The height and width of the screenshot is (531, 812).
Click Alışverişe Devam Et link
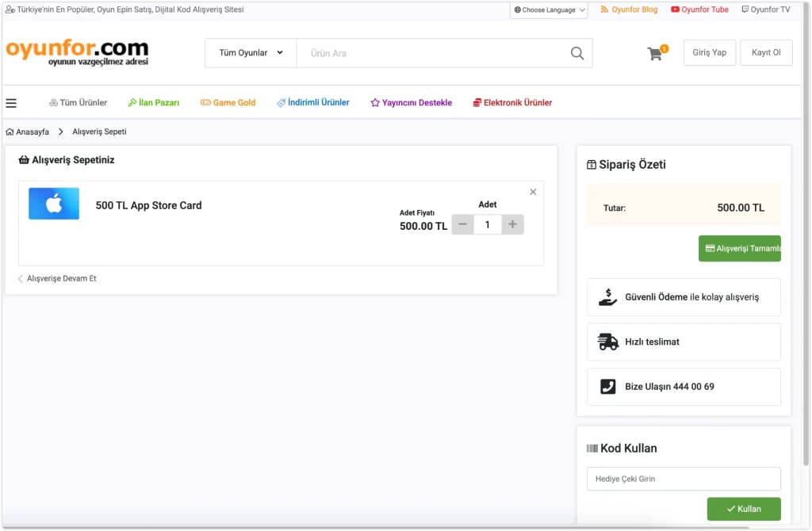pos(57,278)
